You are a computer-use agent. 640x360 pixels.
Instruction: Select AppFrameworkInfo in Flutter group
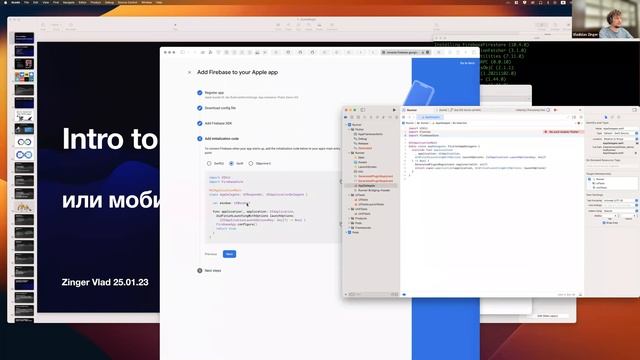click(370, 134)
